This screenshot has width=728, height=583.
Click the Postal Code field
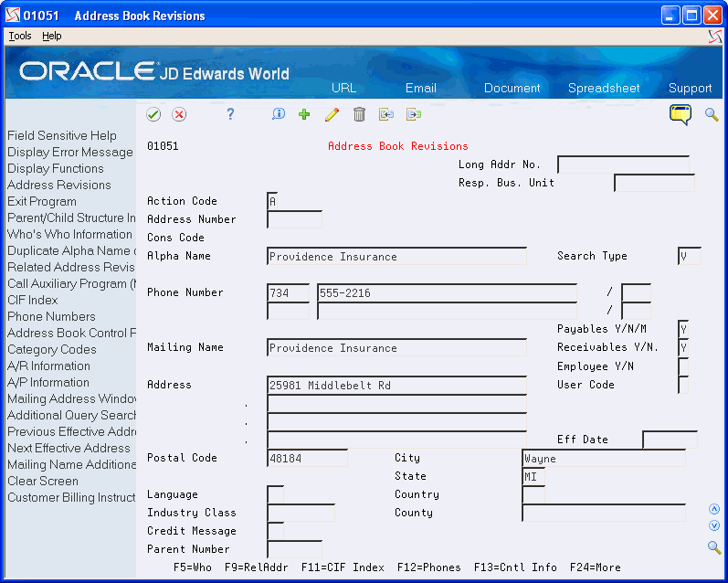coord(307,458)
